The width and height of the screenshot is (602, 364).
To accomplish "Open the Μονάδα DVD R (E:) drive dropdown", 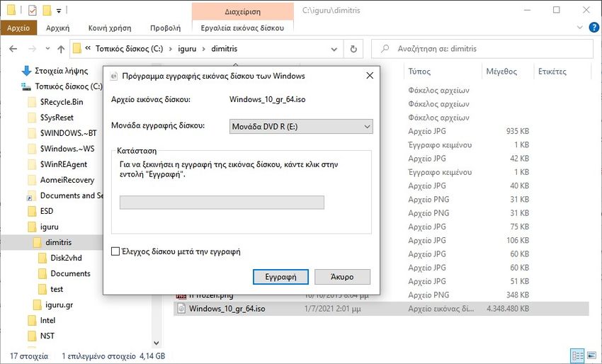I will click(301, 126).
